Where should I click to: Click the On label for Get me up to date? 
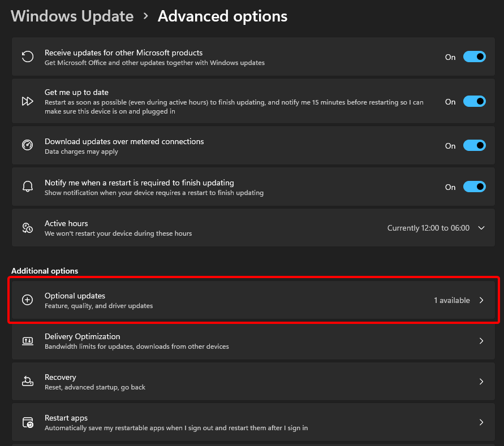coord(450,102)
